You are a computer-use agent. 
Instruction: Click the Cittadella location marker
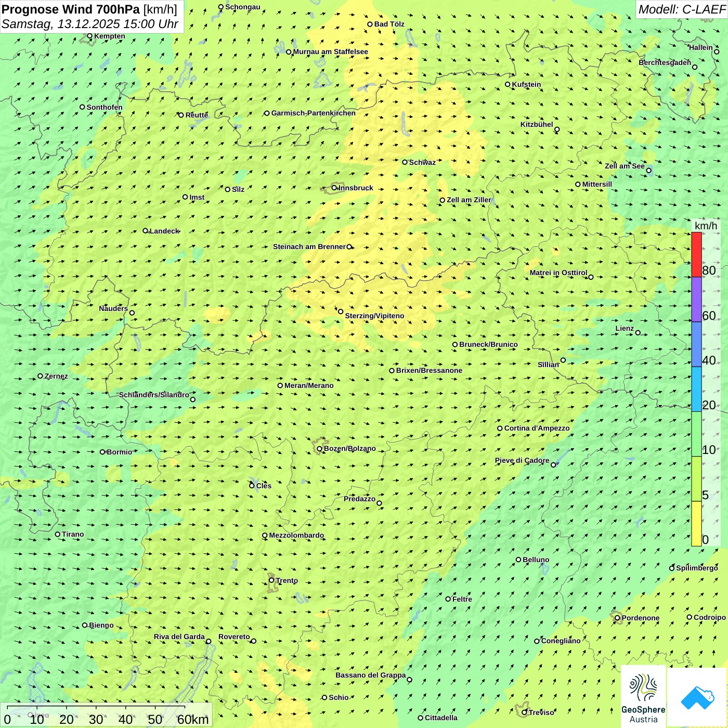pos(420,718)
